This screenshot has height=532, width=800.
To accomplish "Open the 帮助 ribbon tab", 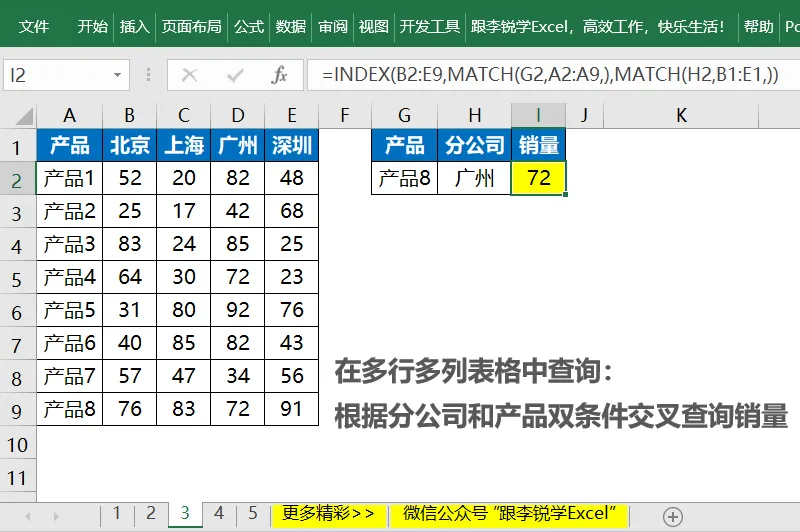I will click(759, 26).
